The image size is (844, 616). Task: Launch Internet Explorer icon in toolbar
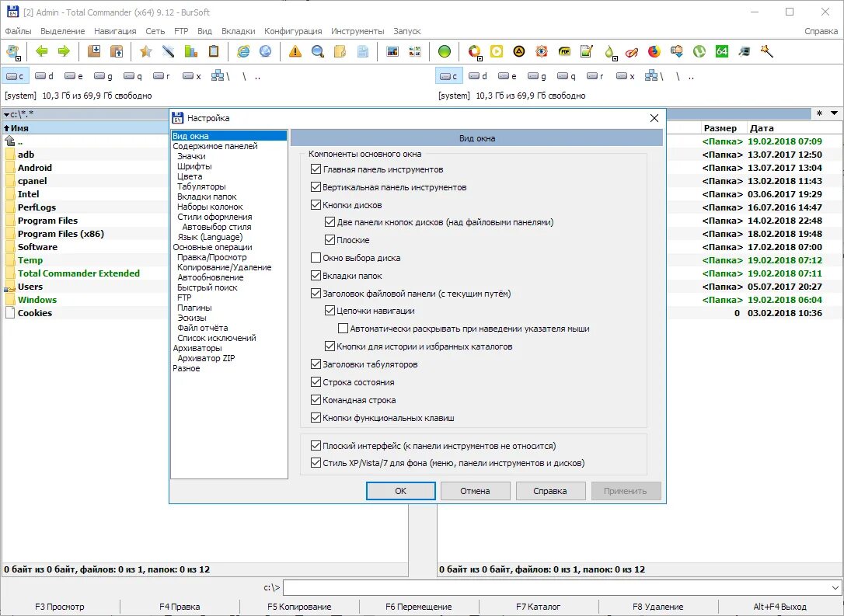(243, 51)
